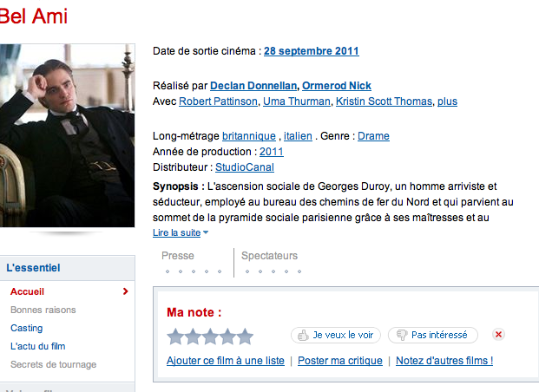Viewport: 539px width, 392px height.
Task: Click the red arrow beside Accueil
Action: [x=126, y=291]
